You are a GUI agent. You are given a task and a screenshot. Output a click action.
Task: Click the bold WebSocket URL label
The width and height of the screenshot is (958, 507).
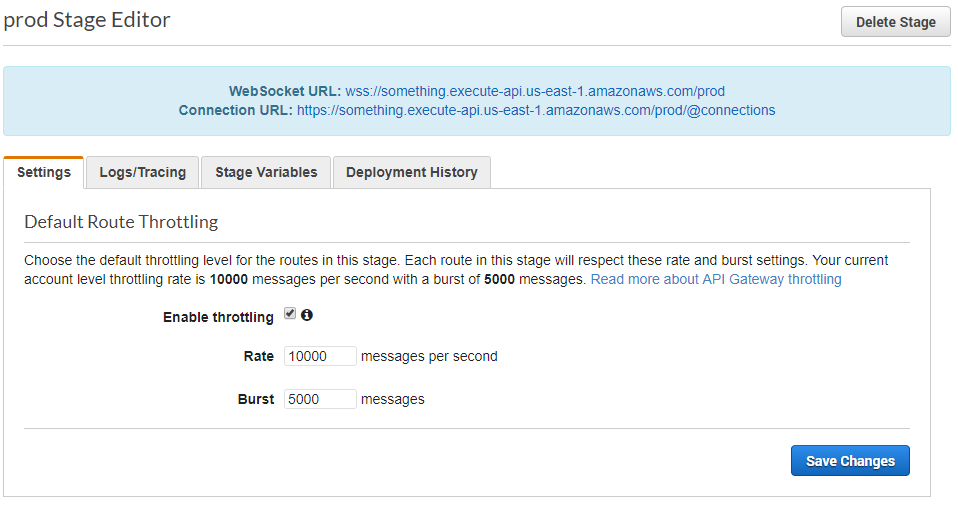point(284,91)
